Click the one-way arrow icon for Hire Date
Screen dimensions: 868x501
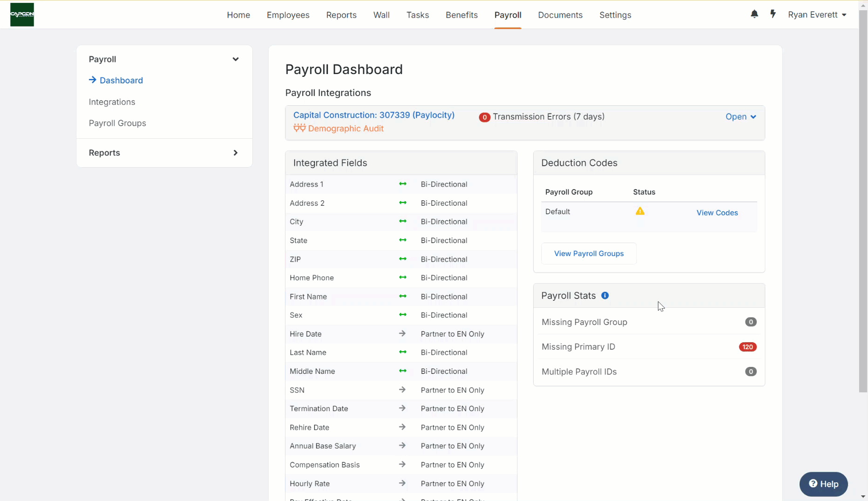[402, 333]
